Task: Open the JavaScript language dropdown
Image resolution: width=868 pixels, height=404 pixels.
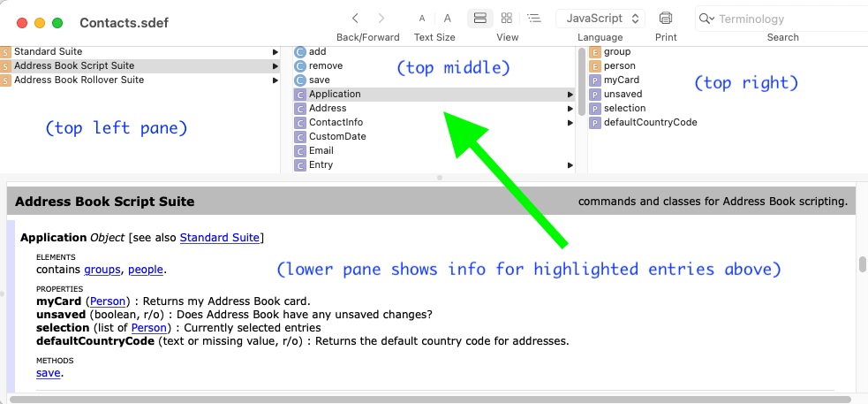Action: click(x=600, y=19)
